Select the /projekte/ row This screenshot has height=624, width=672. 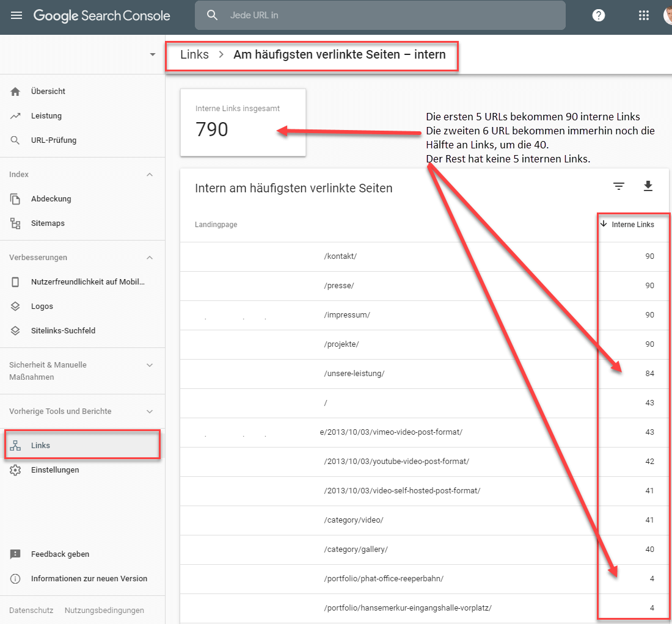(x=425, y=344)
